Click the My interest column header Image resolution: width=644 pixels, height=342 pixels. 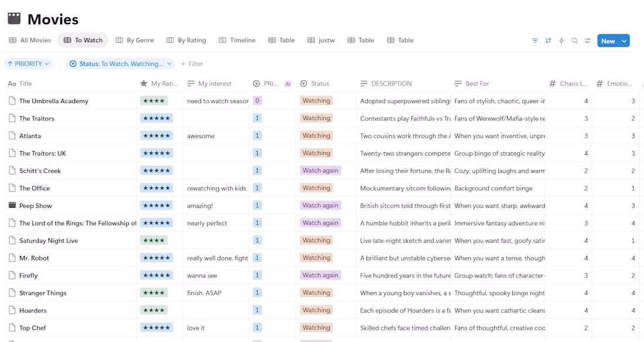click(x=209, y=83)
